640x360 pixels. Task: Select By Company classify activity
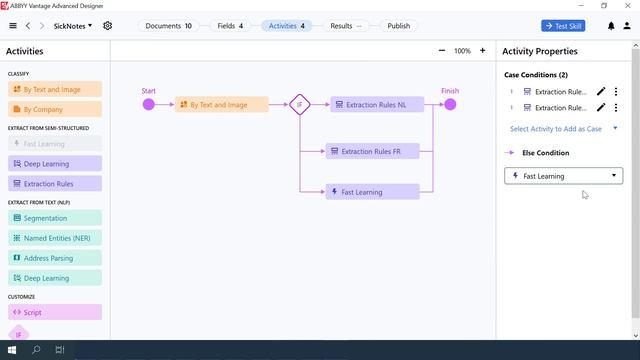(x=55, y=109)
